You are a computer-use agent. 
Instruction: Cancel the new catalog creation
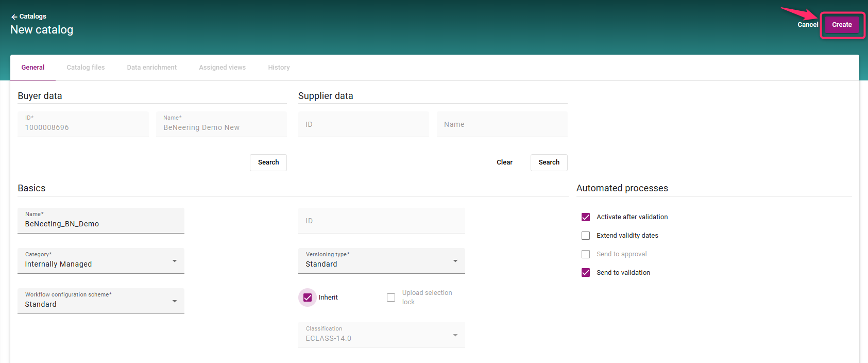click(807, 25)
